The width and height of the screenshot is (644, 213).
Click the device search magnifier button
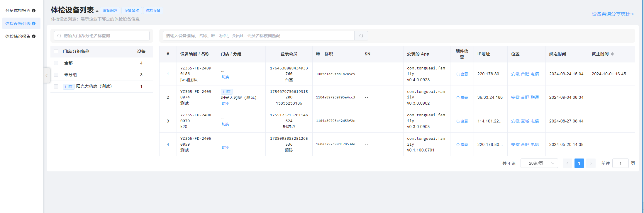click(x=361, y=36)
